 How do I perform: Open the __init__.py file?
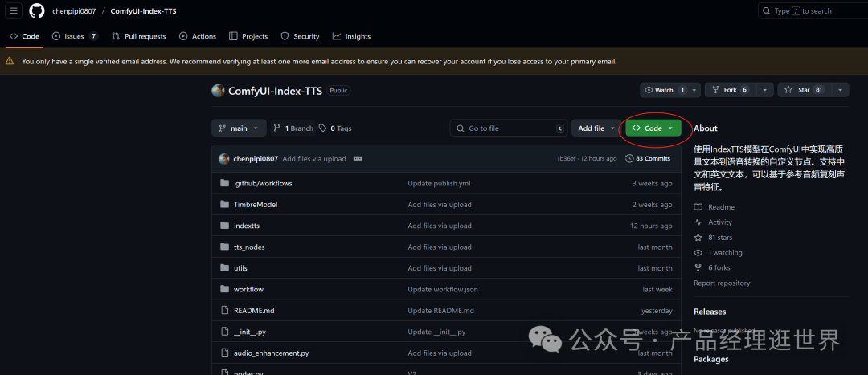pos(250,332)
